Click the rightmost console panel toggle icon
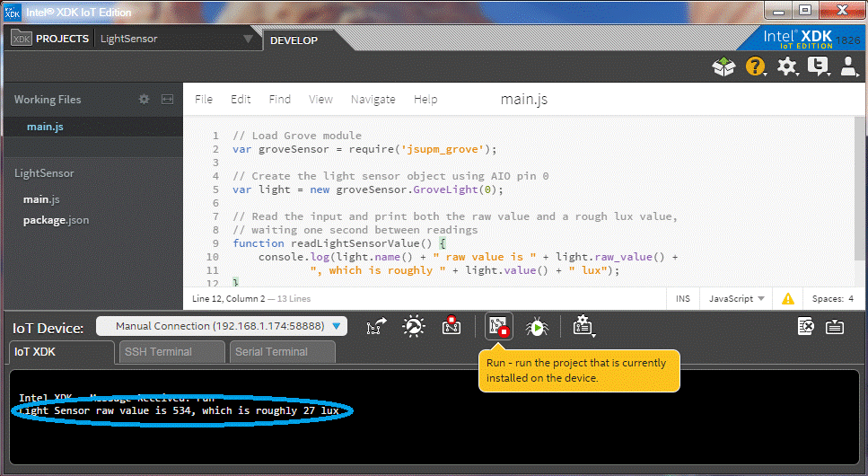The width and height of the screenshot is (868, 476). click(x=834, y=327)
